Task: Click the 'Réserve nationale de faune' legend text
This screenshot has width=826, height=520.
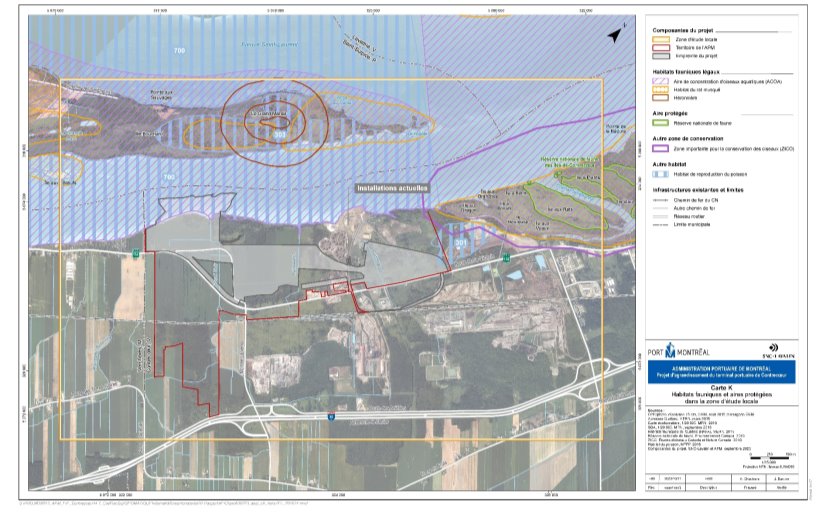Action: [702, 123]
